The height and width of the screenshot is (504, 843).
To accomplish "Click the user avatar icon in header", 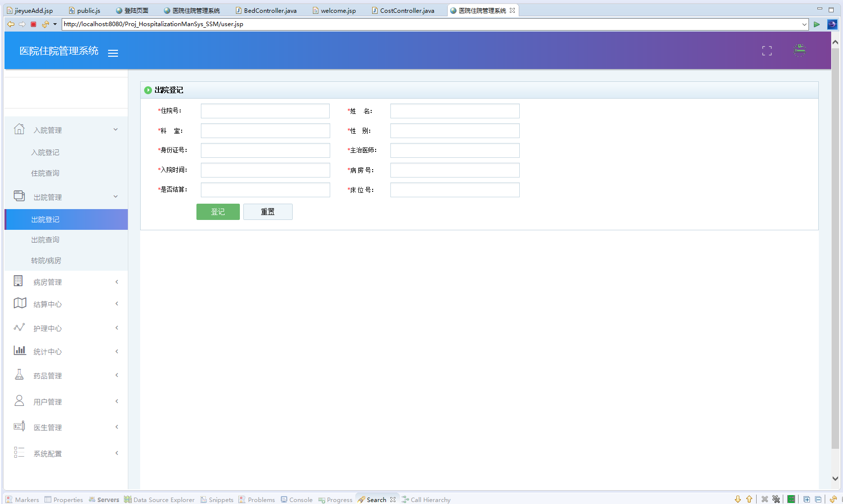I will tap(800, 50).
